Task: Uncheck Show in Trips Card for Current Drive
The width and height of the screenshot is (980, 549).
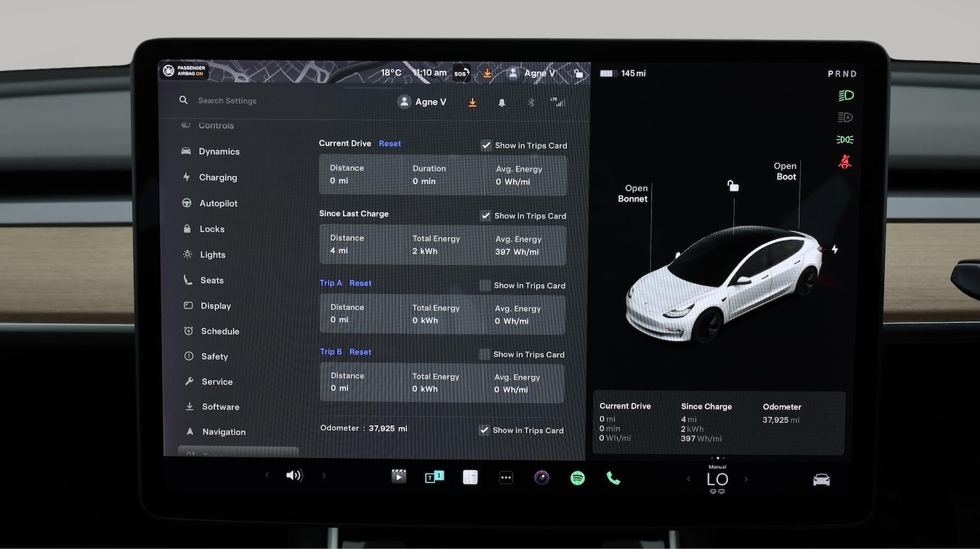Action: (486, 146)
